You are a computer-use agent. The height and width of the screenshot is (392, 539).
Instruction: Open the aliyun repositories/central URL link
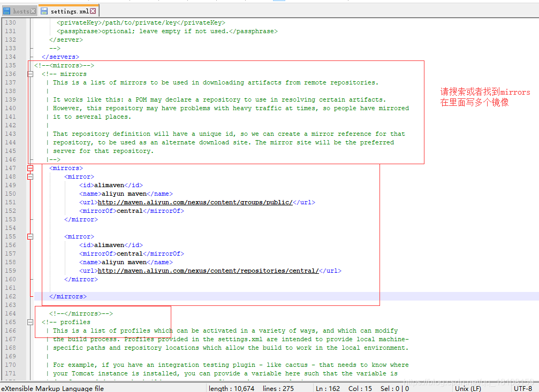click(208, 271)
